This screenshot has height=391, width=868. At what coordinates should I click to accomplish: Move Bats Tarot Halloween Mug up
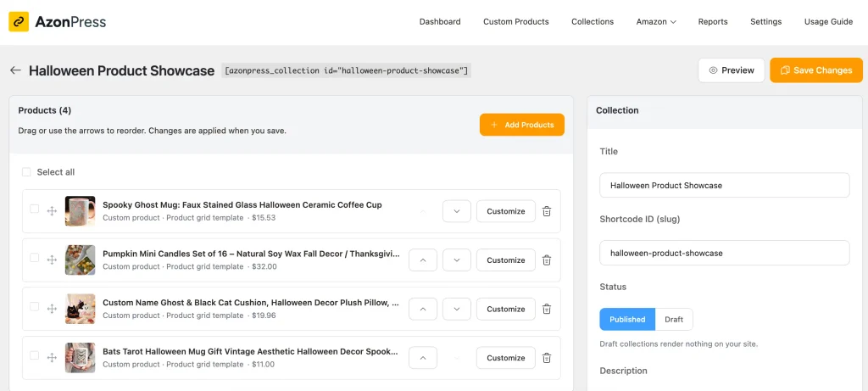(423, 358)
